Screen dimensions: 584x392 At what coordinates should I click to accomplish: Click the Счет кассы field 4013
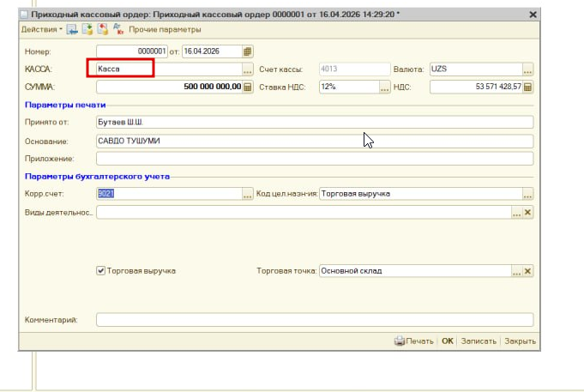coord(354,69)
